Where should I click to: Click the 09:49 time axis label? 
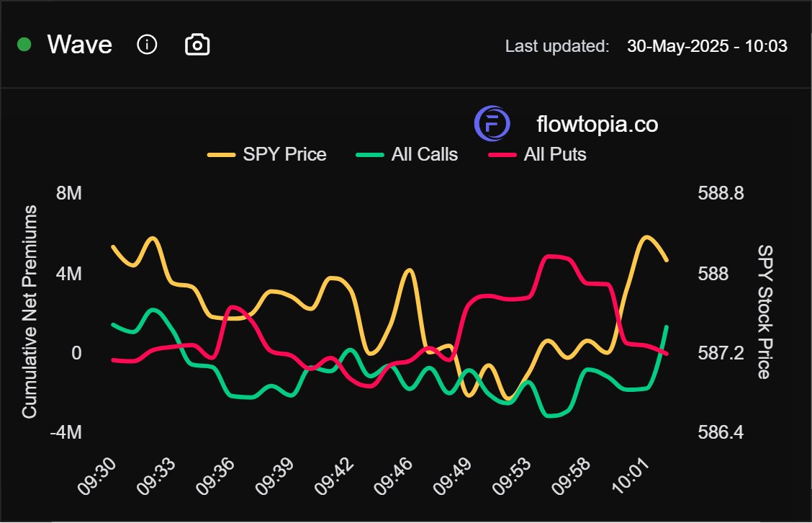click(x=452, y=476)
